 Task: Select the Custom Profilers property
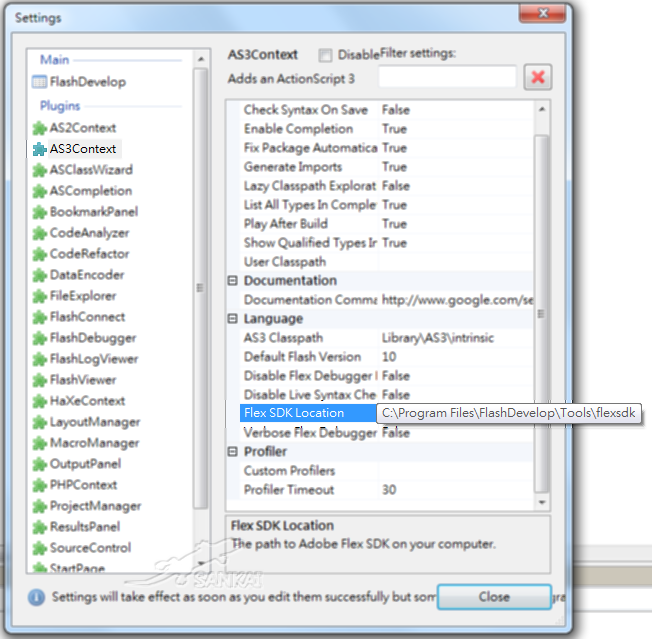pyautogui.click(x=289, y=471)
